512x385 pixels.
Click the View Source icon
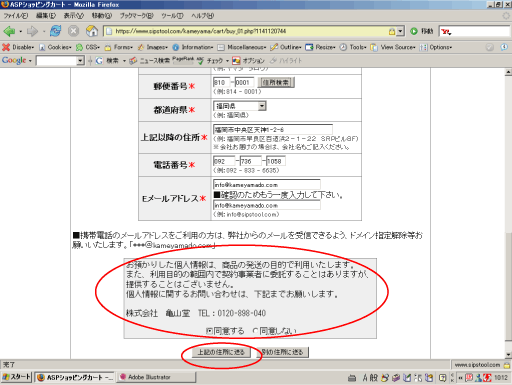click(374, 47)
